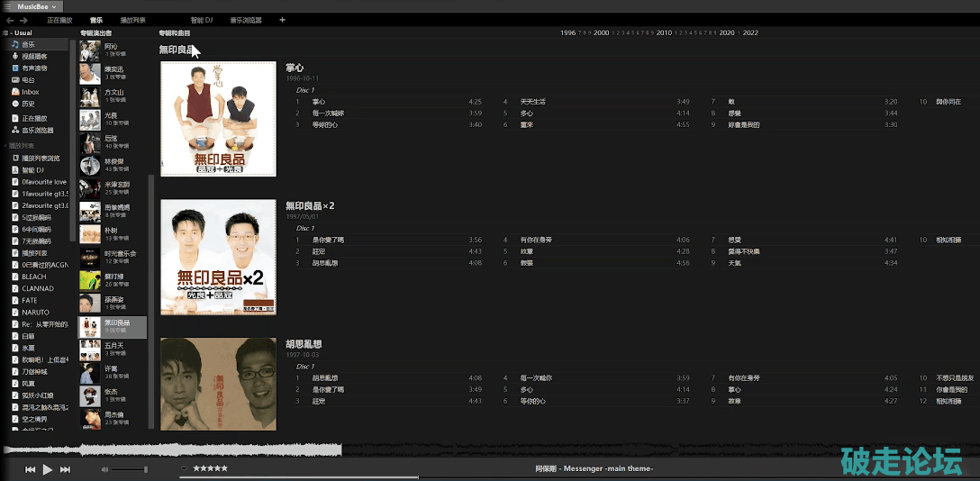
Task: Collapse the 播放列表 section in sidebar
Action: [x=5, y=145]
